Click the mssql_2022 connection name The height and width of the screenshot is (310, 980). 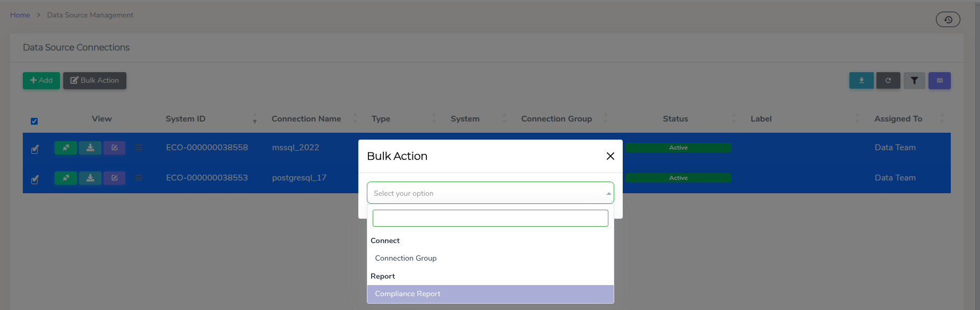(296, 148)
